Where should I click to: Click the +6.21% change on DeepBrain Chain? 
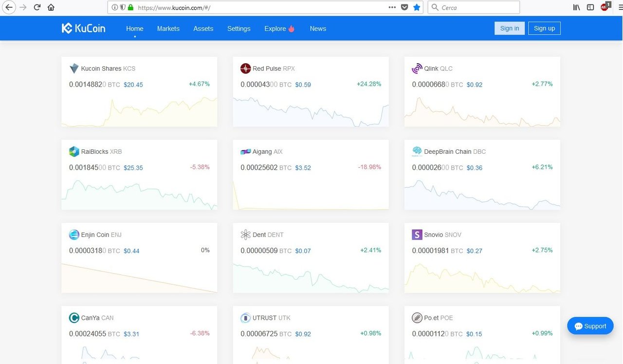(542, 167)
